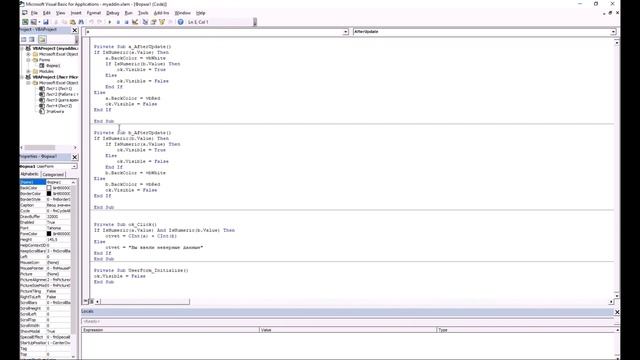The width and height of the screenshot is (640, 360).
Task: Collapse the second VBAProject tree node
Action: click(22, 77)
